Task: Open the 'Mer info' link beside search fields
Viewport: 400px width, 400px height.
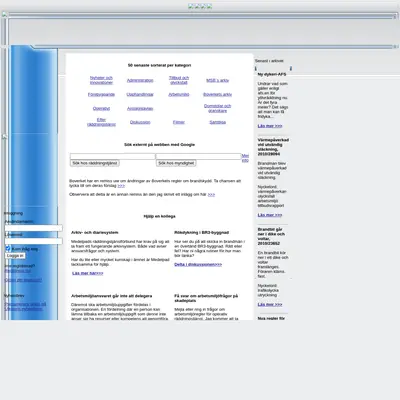Action: pos(245,158)
